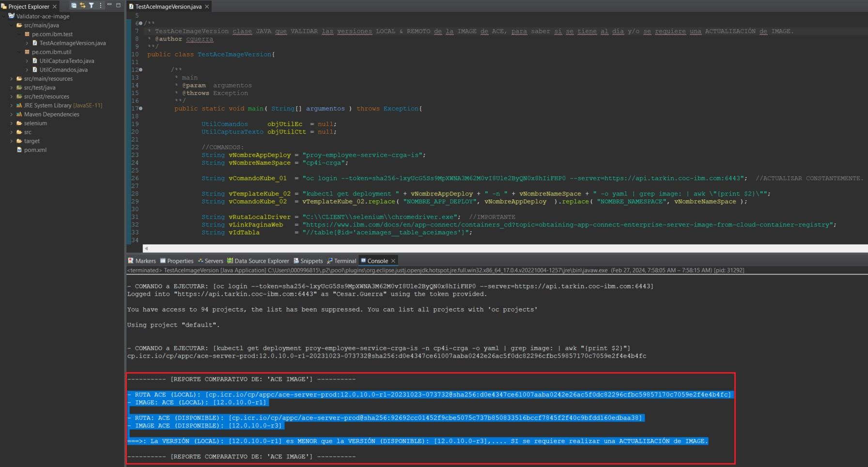Minimize the Project Explorer panel
Viewport: 868px width, 467px height.
(109, 5)
